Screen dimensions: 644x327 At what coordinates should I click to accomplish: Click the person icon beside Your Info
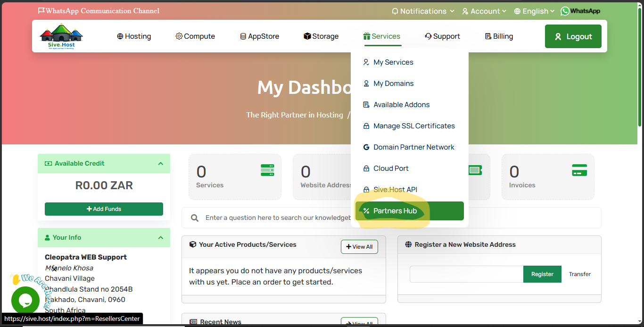pyautogui.click(x=47, y=238)
